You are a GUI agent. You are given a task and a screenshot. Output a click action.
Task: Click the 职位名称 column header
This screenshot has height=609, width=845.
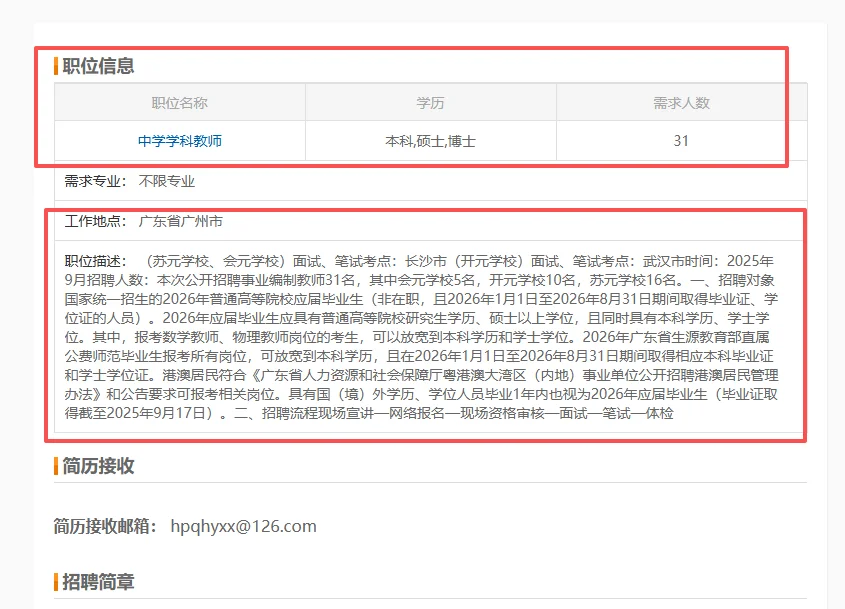179,102
